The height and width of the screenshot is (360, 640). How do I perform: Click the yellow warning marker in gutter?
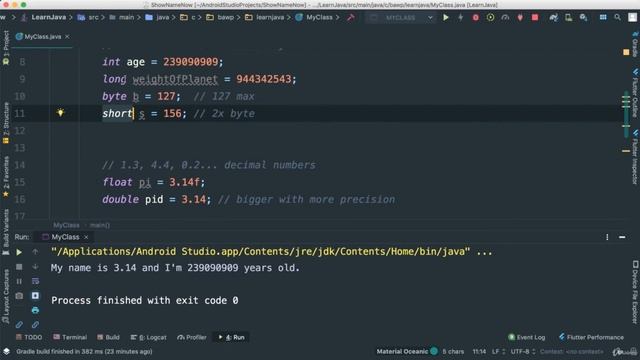click(x=626, y=52)
